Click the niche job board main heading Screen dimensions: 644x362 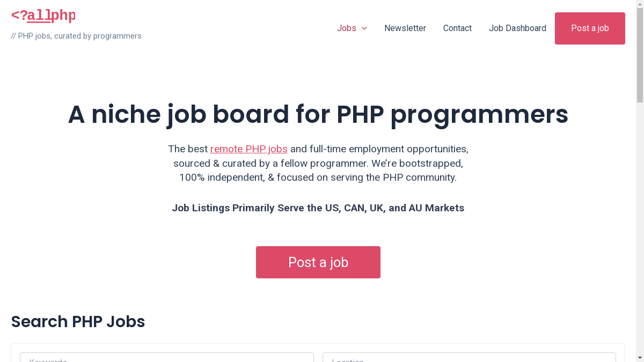[x=318, y=114]
